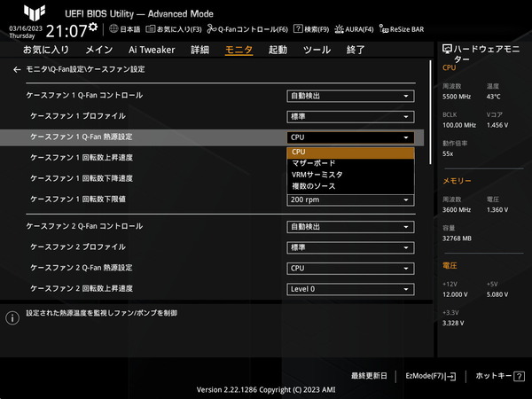This screenshot has width=532, height=399.
Task: Open the 200 rpm lower limit dropdown
Action: point(350,199)
